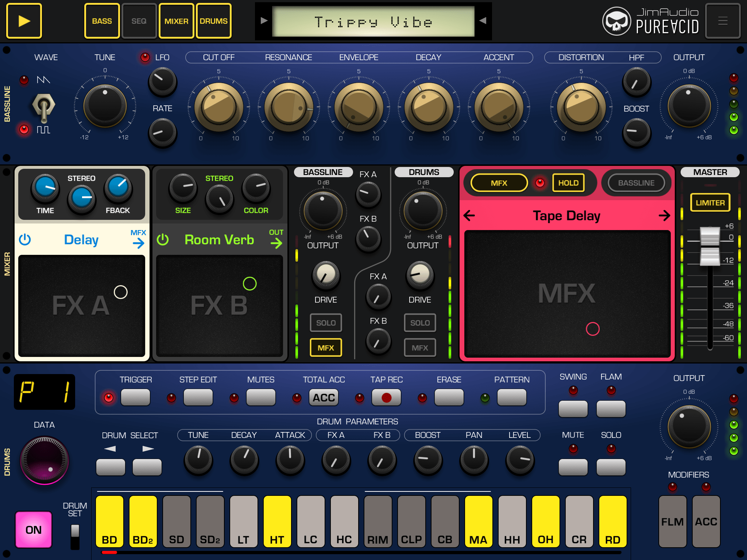Viewport: 747px width, 560px height.
Task: Toggle the pink drums ON button
Action: coord(34,529)
